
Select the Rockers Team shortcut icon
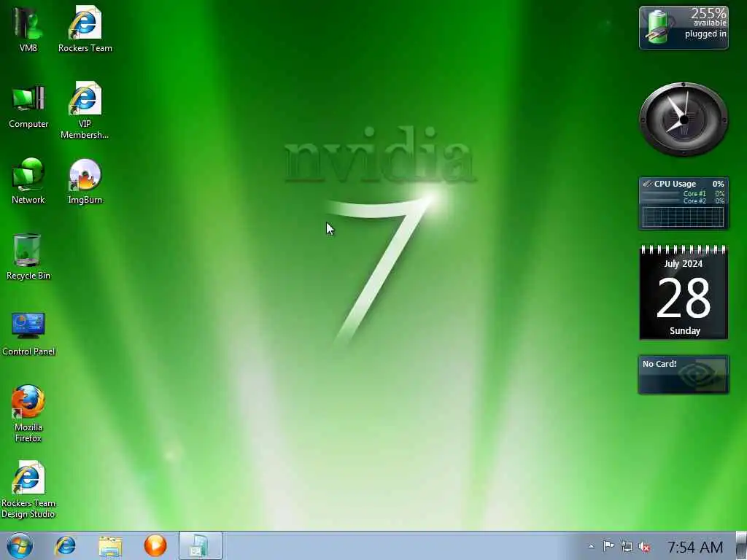(x=85, y=28)
